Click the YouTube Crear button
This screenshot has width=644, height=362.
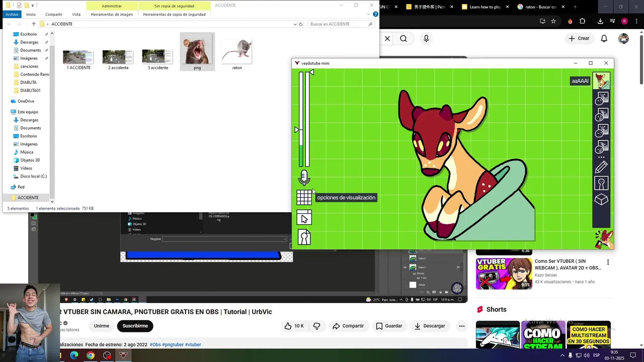point(579,38)
